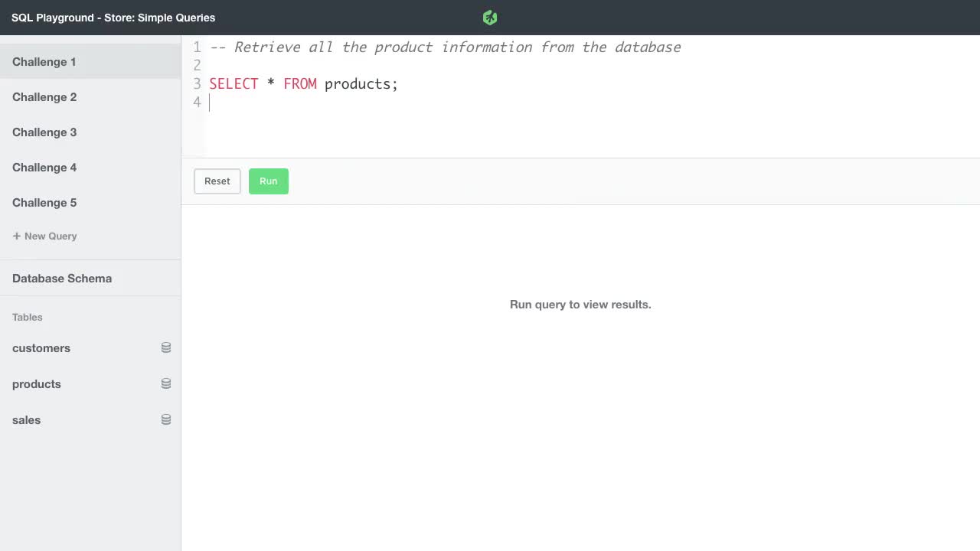This screenshot has height=551, width=980.
Task: Expand the products table entry
Action: point(37,383)
